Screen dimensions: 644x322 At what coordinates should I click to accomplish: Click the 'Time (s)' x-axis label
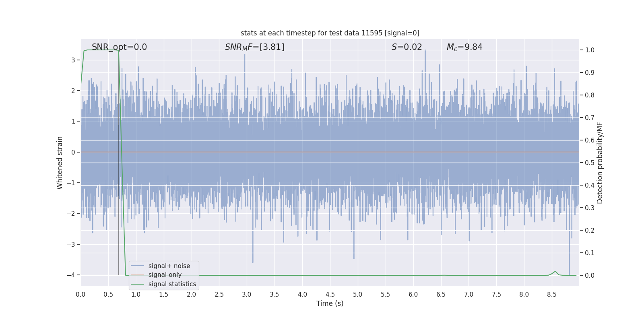330,303
